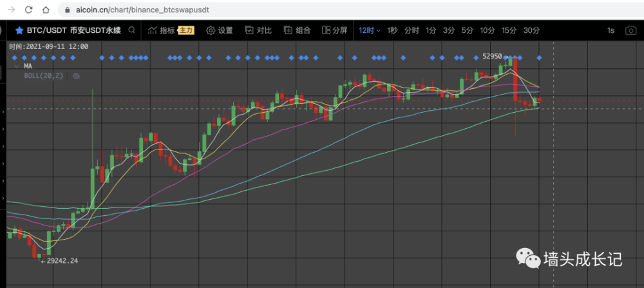644x288 pixels.
Task: Take a chart snapshot with camera icon
Action: click(630, 30)
